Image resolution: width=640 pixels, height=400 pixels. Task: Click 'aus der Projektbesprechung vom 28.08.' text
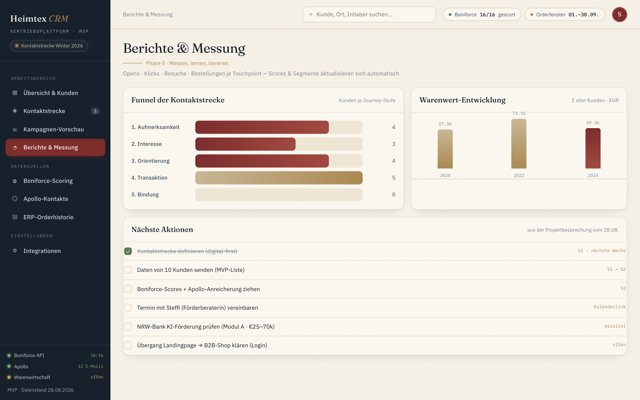[573, 230]
